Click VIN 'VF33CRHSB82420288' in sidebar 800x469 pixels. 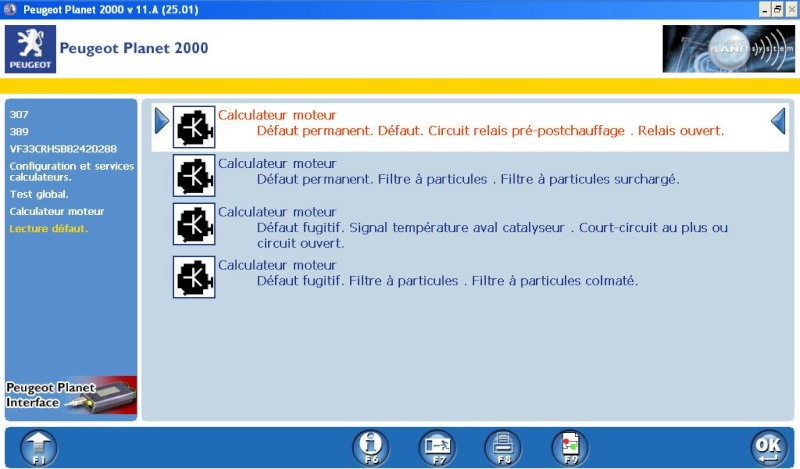pos(63,149)
